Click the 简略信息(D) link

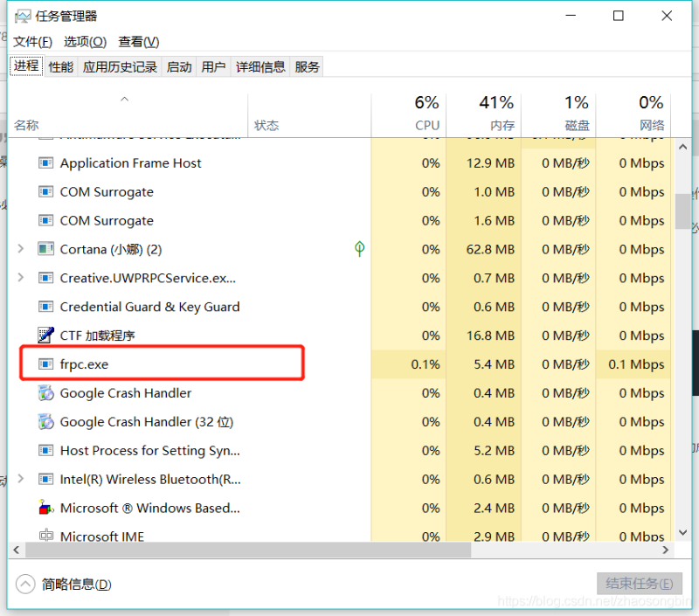77,584
